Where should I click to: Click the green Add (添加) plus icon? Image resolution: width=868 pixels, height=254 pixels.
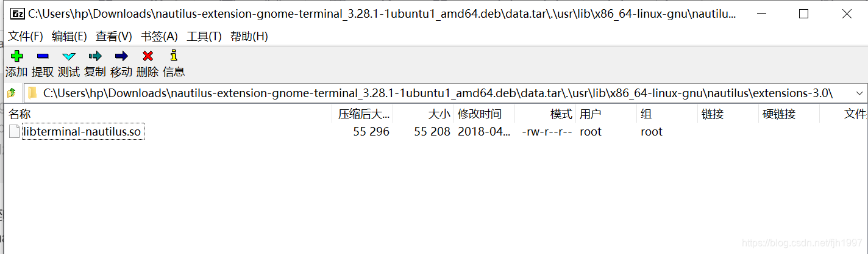pyautogui.click(x=16, y=56)
